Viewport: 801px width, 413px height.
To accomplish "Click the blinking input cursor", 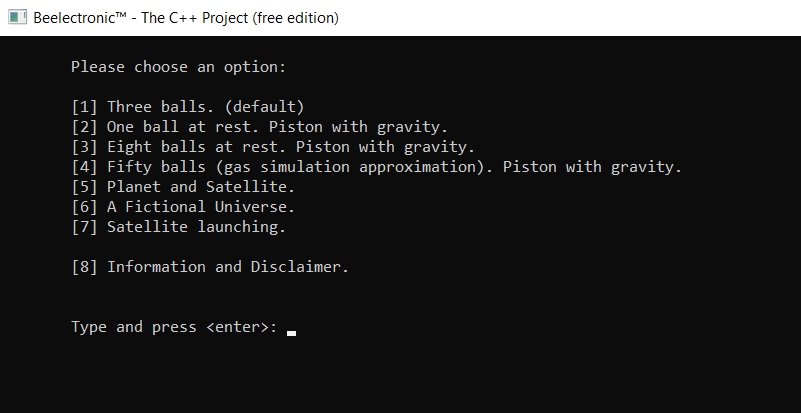I will pyautogui.click(x=291, y=332).
